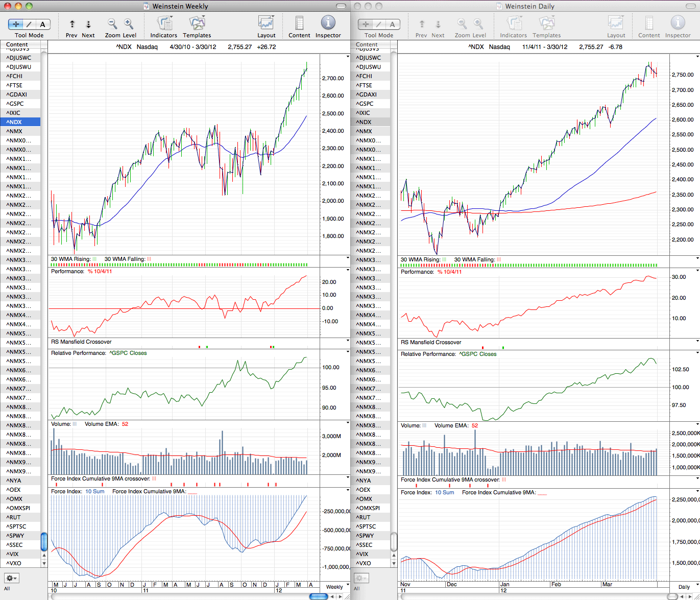Zoom in the Weinstein Daily chart
This screenshot has height=600, width=700.
click(x=478, y=23)
